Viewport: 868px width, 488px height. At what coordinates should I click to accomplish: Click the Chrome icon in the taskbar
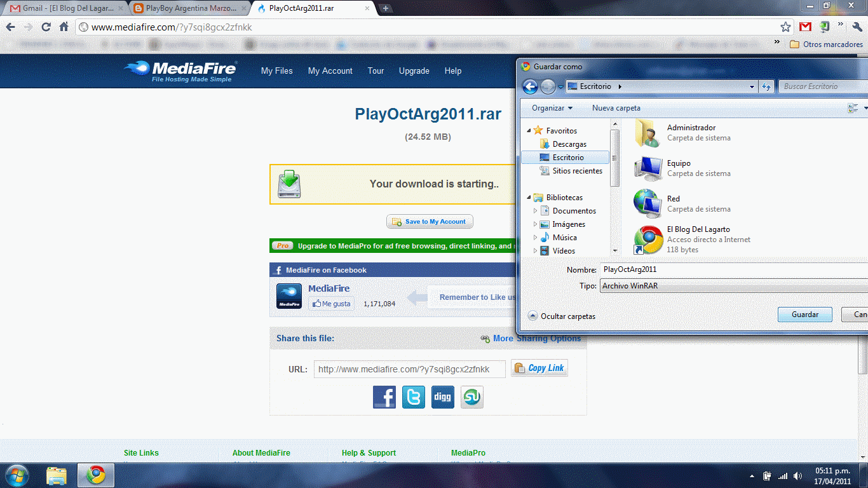pyautogui.click(x=96, y=475)
